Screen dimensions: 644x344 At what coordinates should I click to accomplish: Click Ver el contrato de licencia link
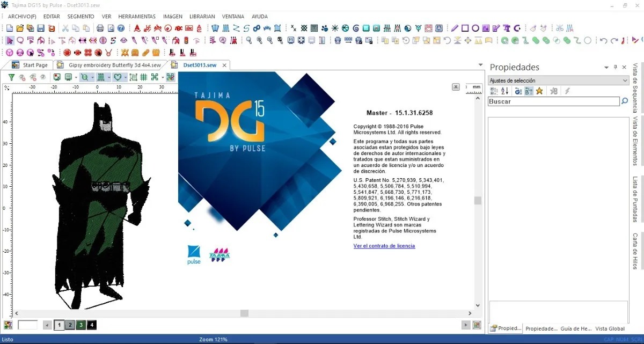tap(384, 246)
